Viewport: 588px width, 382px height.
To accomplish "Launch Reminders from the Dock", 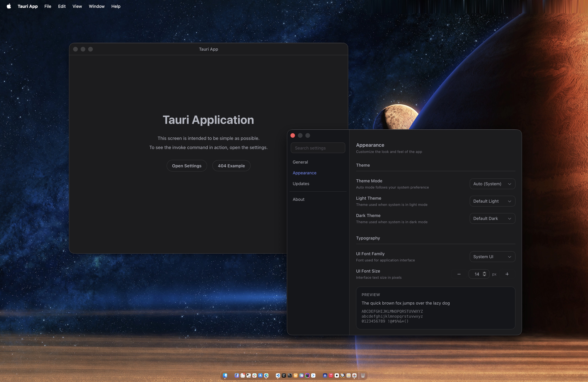I will [x=243, y=375].
